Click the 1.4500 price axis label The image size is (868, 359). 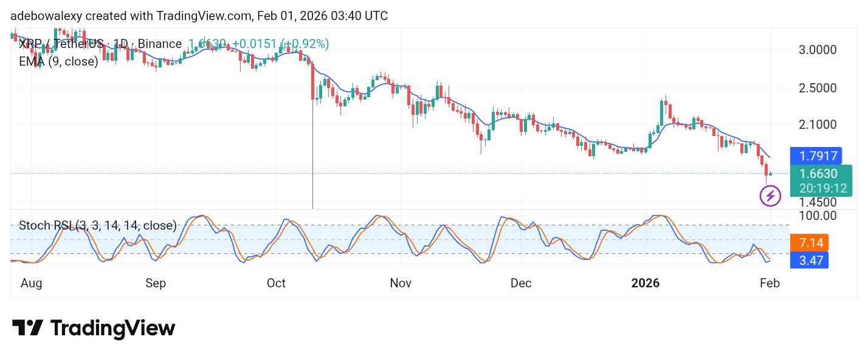pos(817,202)
